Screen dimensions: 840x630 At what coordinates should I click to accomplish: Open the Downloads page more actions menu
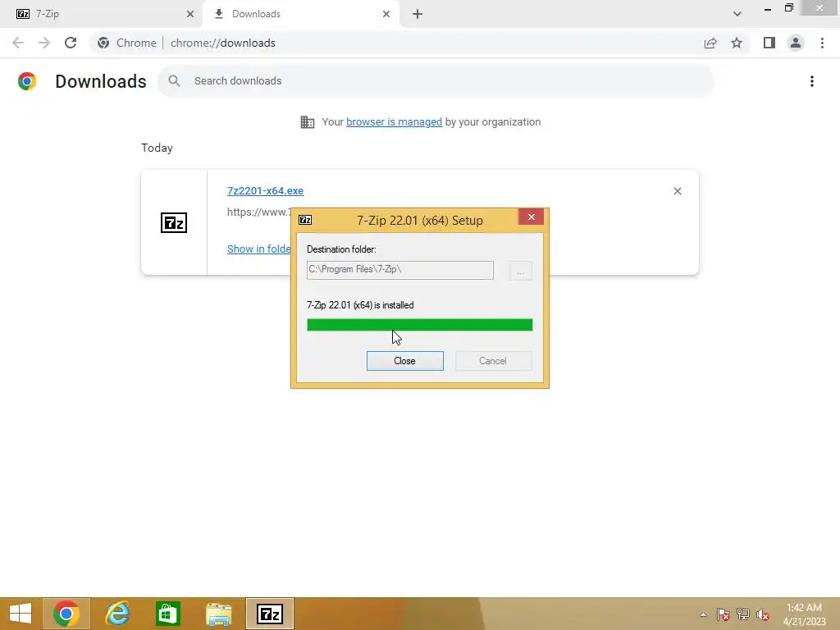(x=811, y=81)
